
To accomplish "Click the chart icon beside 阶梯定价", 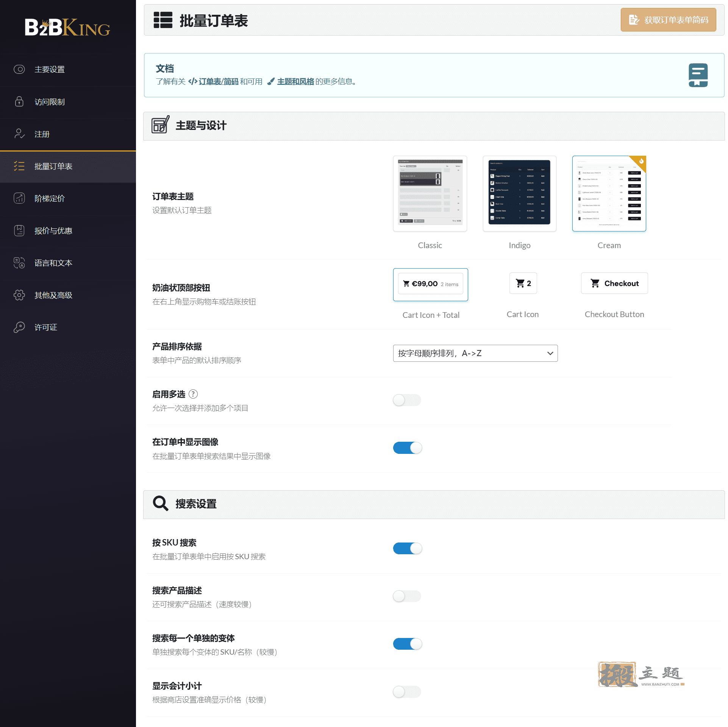I will point(19,198).
